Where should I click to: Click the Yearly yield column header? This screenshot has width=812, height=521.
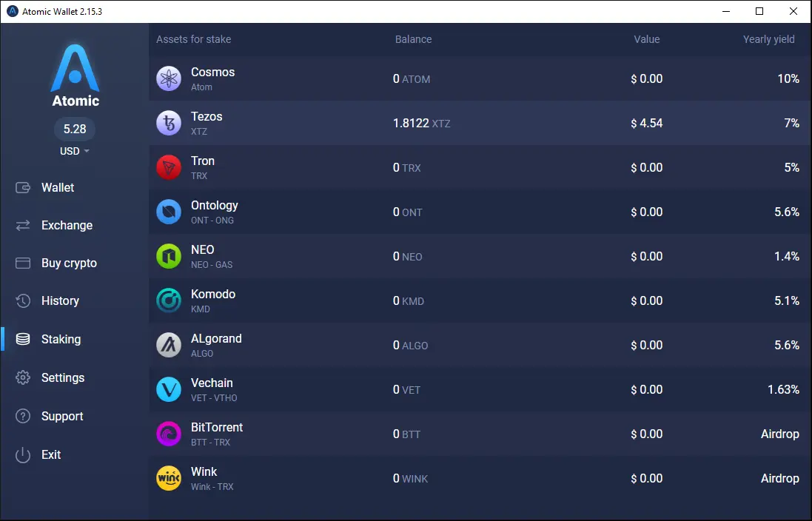(768, 39)
